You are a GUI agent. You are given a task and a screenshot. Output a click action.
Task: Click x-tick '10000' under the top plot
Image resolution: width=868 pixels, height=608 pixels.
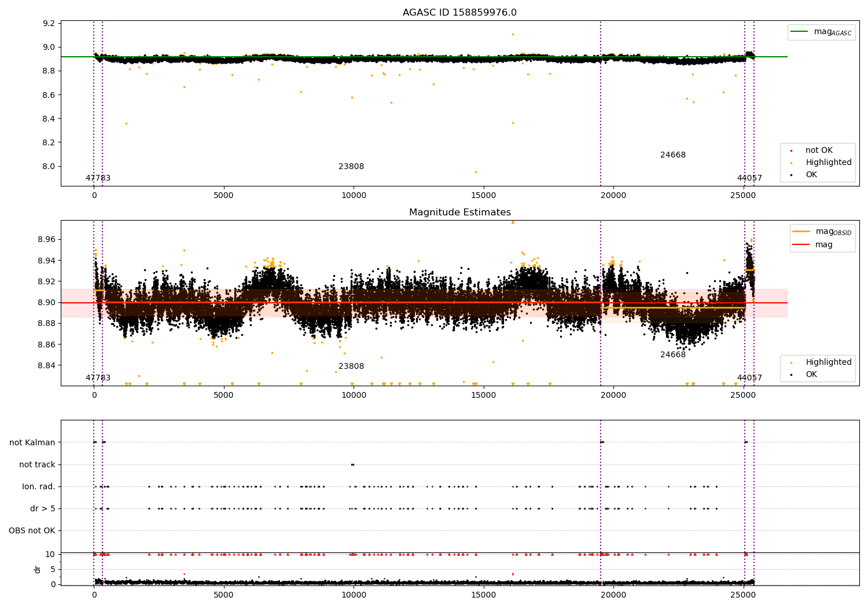tap(354, 195)
